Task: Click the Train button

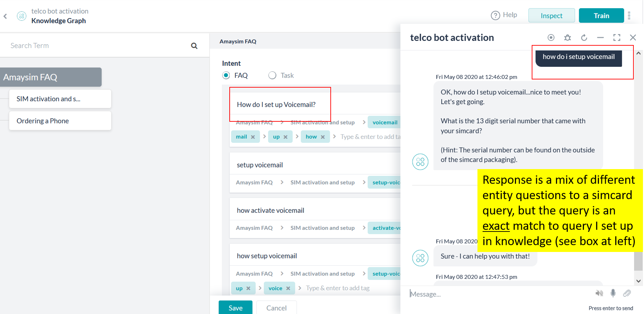Action: pyautogui.click(x=601, y=16)
